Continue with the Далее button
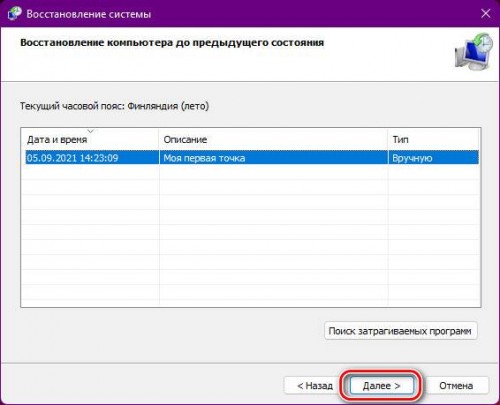 (381, 386)
